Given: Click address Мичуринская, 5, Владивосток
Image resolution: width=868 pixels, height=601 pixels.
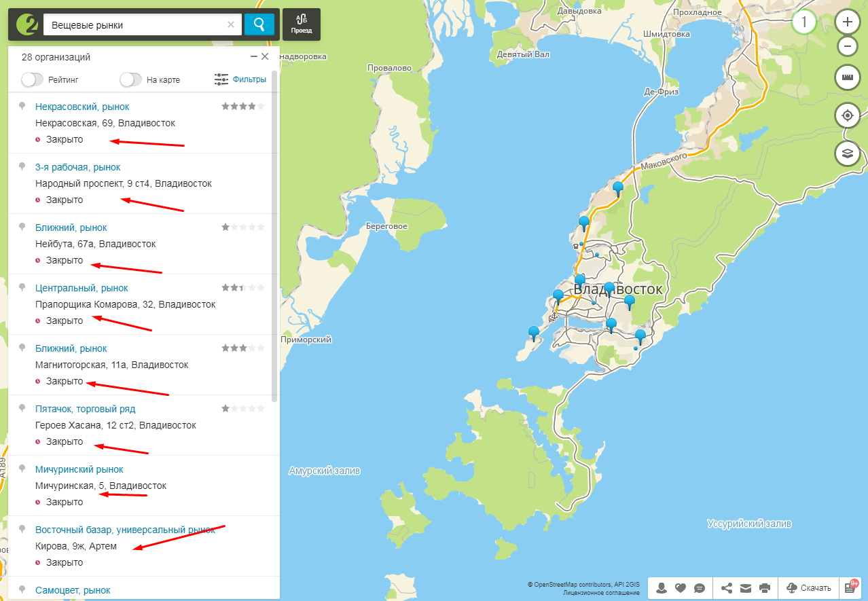Looking at the screenshot, I should [101, 486].
